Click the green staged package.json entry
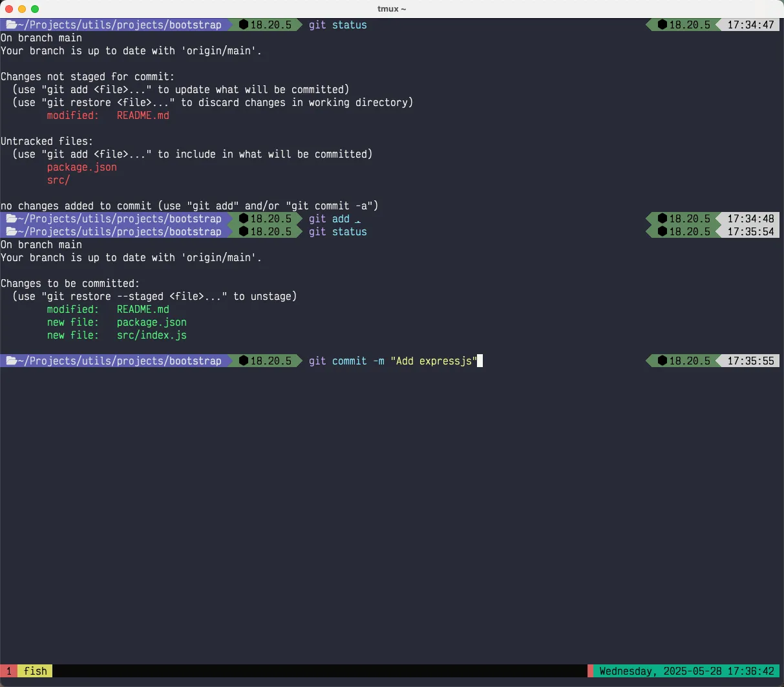 pos(151,322)
